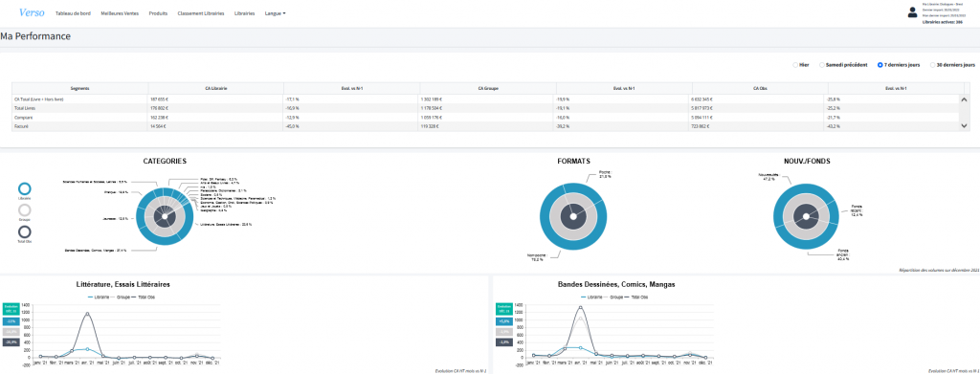Click the Verso logo
The height and width of the screenshot is (374, 980).
click(32, 12)
